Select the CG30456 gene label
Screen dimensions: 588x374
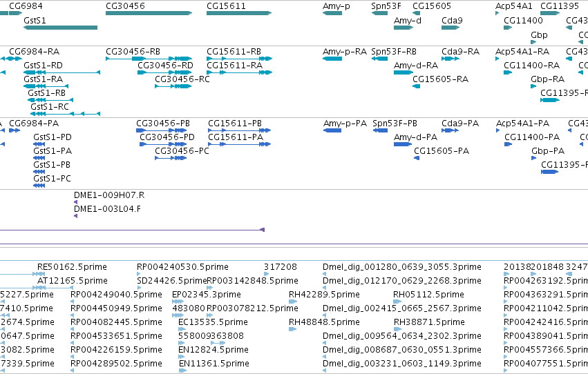[x=125, y=6]
